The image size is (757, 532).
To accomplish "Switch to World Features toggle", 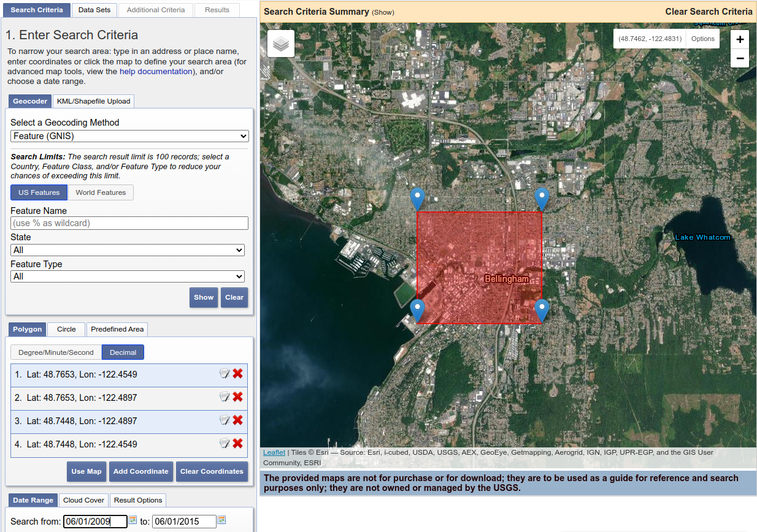I will tap(101, 192).
